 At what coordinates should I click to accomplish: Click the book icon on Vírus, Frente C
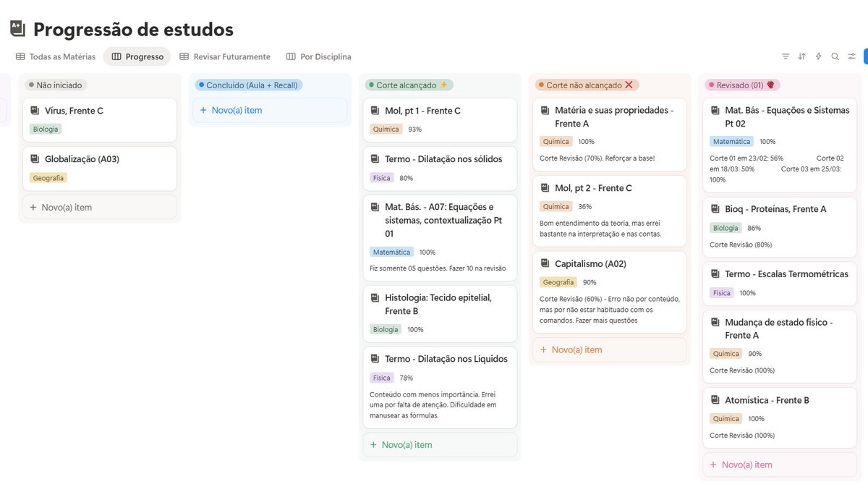[35, 111]
